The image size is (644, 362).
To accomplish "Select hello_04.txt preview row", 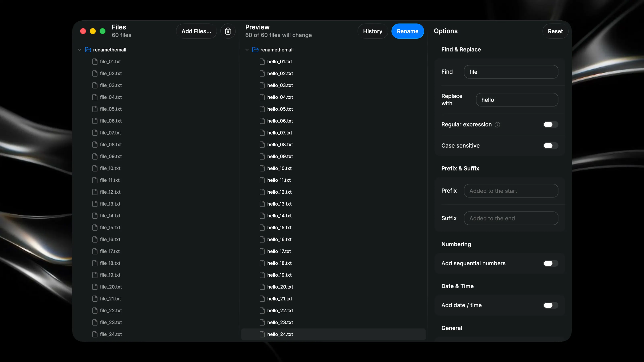I will coord(333,97).
